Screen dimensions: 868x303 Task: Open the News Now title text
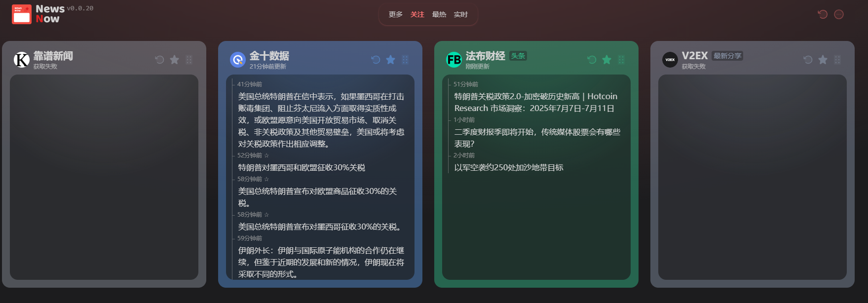coord(50,14)
